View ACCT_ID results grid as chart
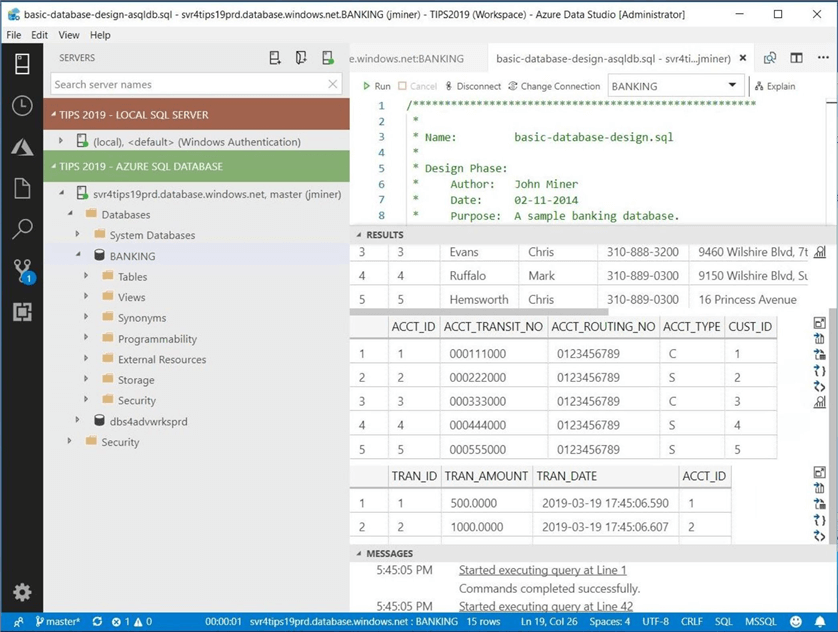 tap(819, 402)
